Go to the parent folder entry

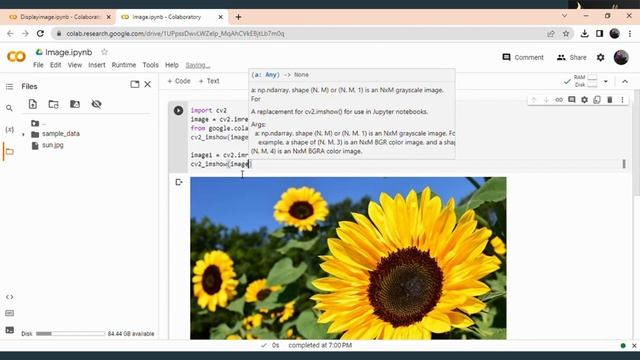tap(38, 123)
